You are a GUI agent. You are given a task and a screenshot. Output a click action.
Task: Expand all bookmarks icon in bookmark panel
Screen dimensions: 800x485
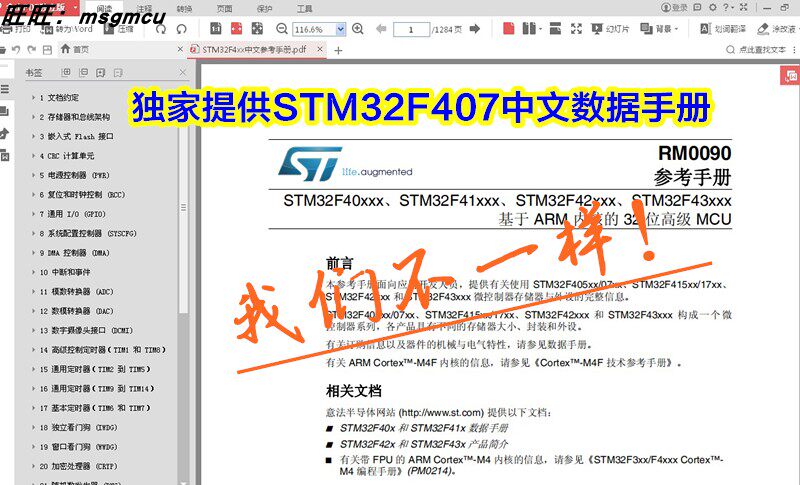(x=66, y=73)
